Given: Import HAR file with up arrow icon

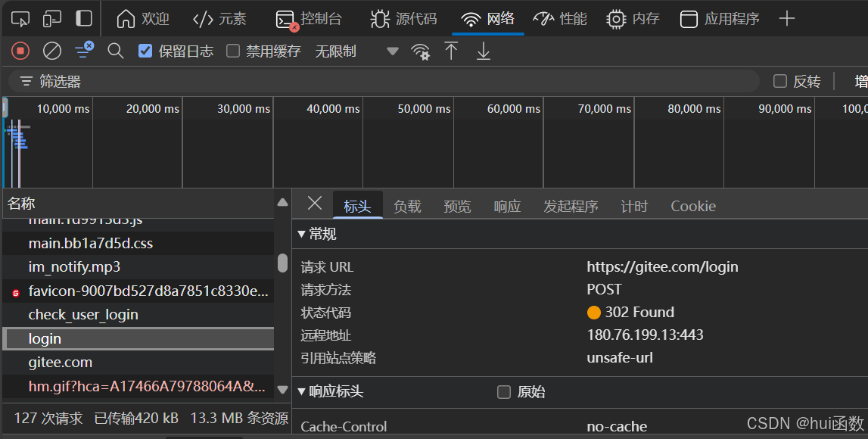Looking at the screenshot, I should 451,51.
